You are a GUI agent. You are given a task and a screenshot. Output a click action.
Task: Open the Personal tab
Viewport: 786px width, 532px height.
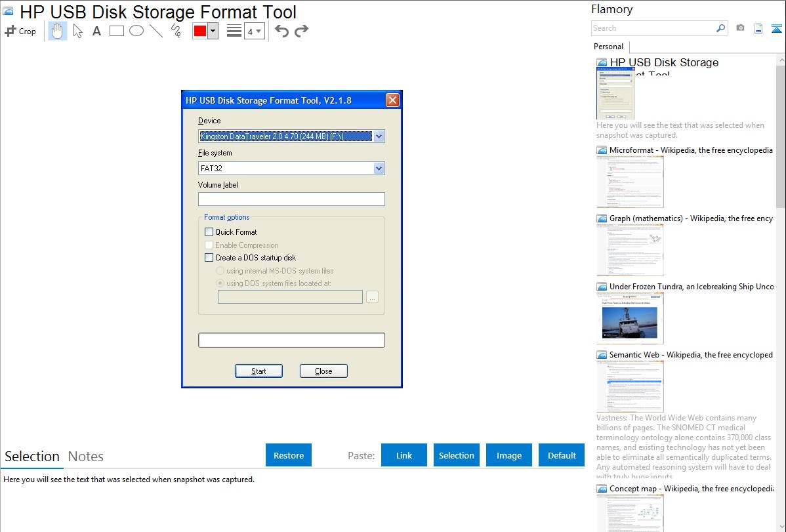click(608, 47)
